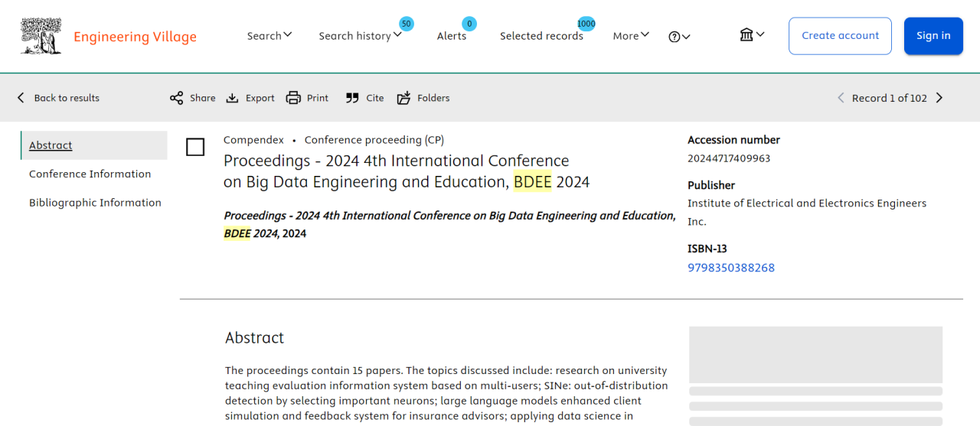Go to the previous record arrow
Image resolution: width=980 pixels, height=426 pixels.
841,98
